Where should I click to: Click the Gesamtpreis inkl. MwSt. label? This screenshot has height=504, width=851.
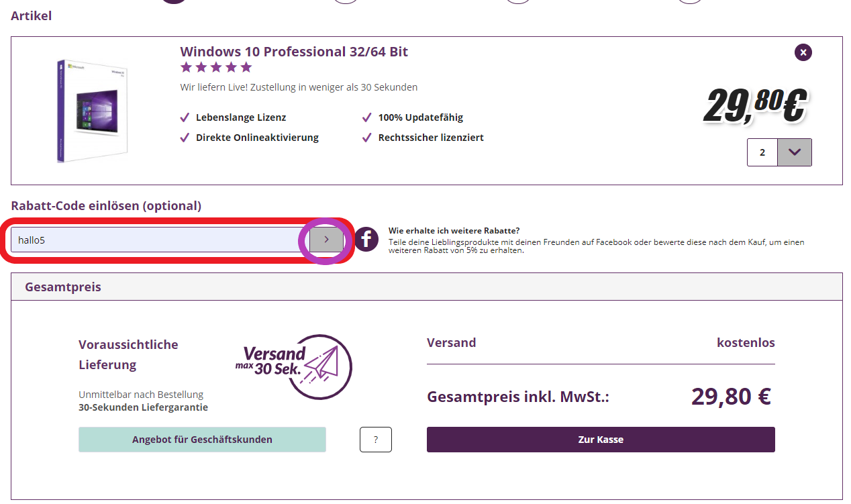coord(518,397)
